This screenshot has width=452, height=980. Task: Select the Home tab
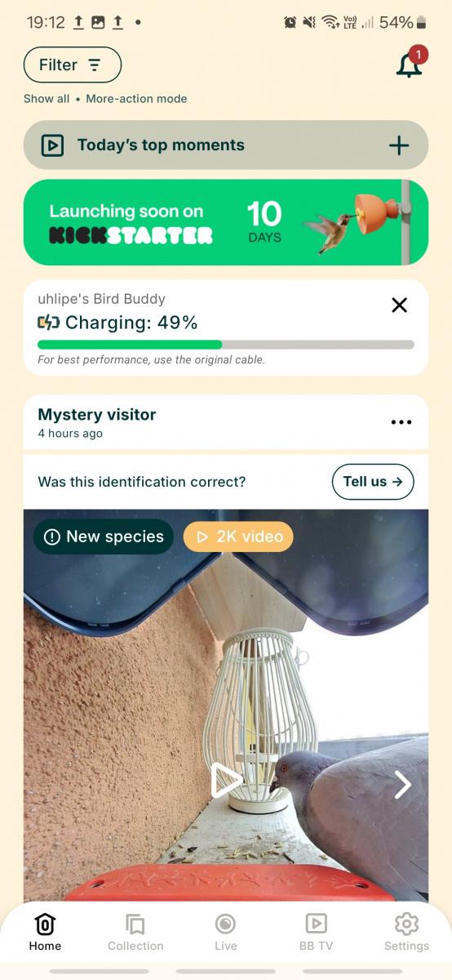(x=45, y=933)
